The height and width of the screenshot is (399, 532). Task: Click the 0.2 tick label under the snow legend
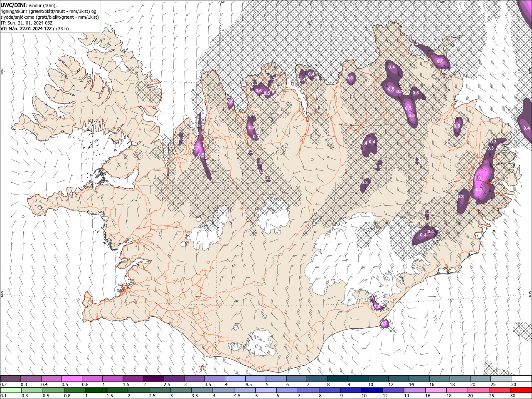coord(3,384)
